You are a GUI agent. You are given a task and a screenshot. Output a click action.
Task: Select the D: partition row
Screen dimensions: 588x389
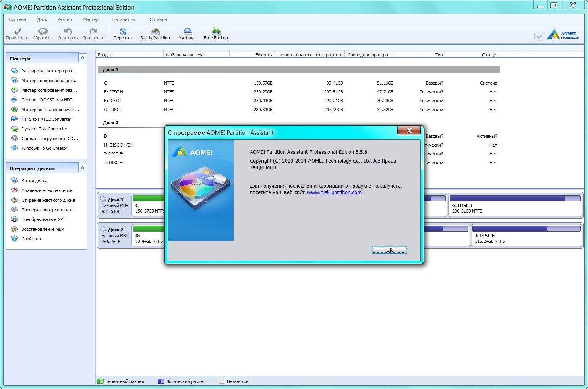pos(132,136)
